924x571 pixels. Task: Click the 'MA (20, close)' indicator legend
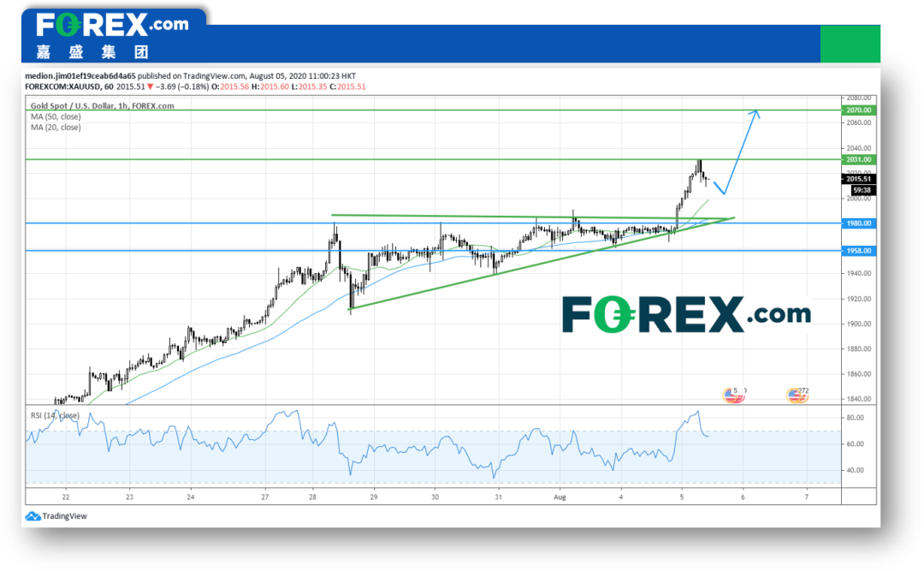click(56, 128)
